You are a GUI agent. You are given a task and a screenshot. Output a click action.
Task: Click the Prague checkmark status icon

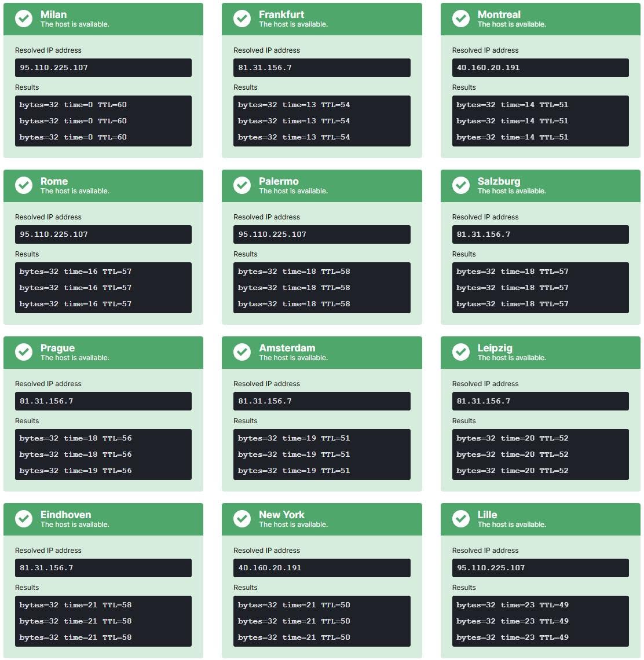[x=24, y=352]
